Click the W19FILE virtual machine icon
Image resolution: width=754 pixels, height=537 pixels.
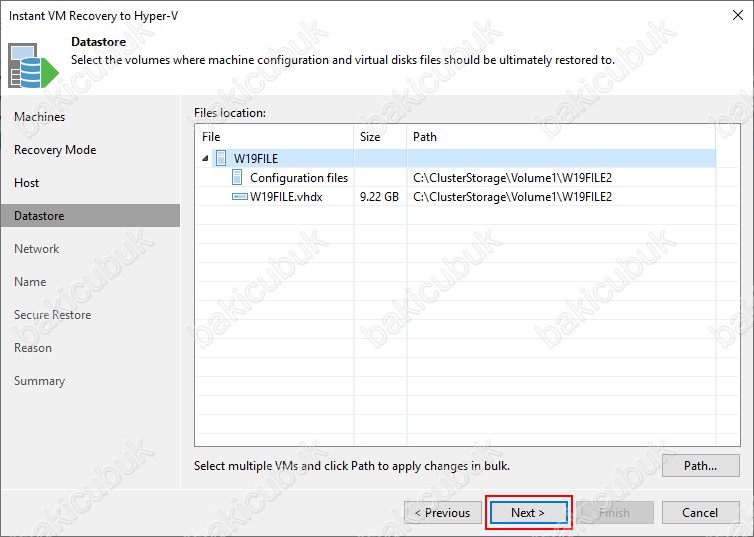pyautogui.click(x=221, y=158)
